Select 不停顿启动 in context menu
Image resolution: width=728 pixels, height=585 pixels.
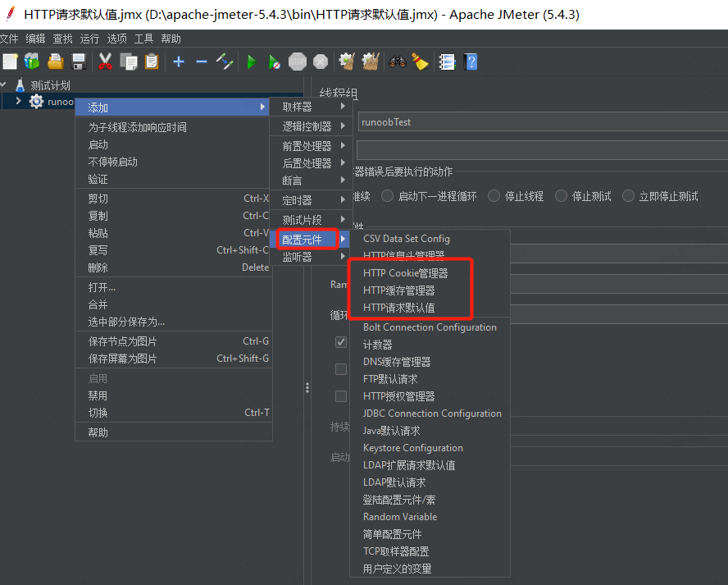[174, 162]
